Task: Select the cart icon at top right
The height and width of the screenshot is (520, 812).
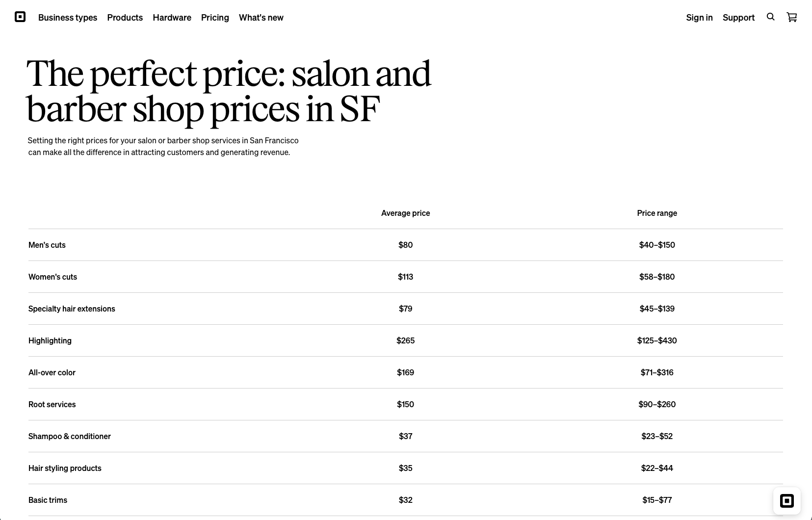Action: pos(791,17)
